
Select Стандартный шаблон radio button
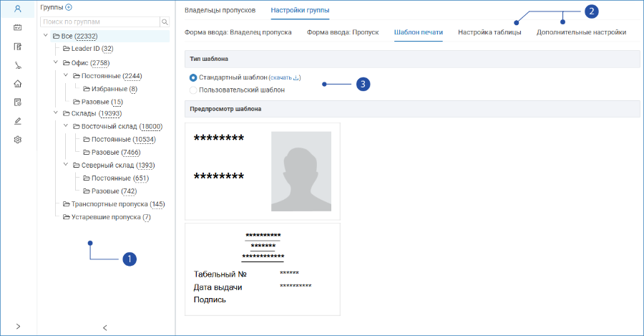(193, 77)
